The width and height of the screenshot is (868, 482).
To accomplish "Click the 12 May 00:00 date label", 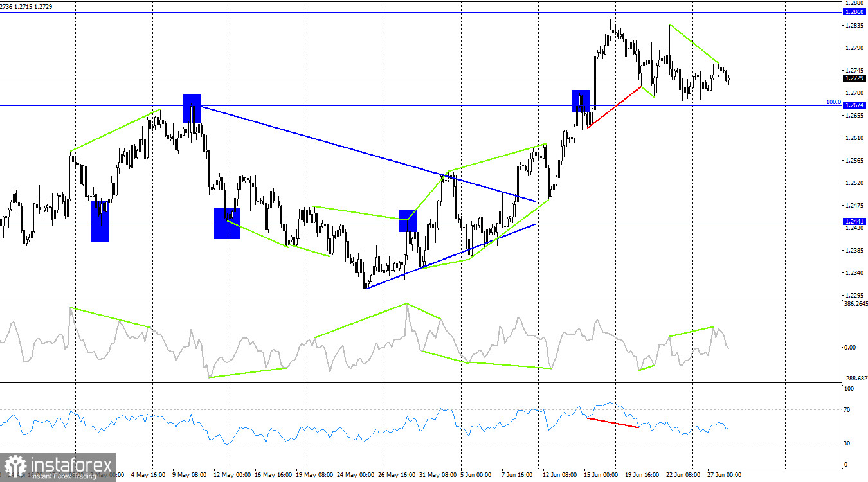I will (231, 475).
